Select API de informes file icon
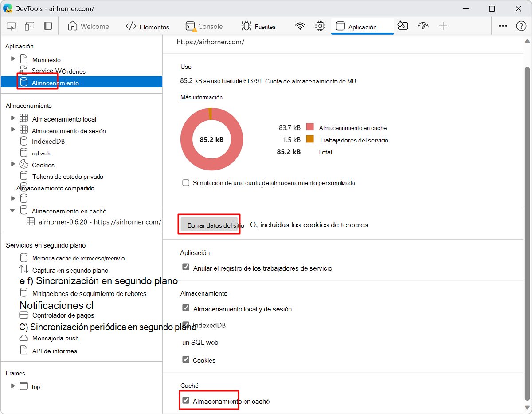Image resolution: width=532 pixels, height=414 pixels. tap(24, 350)
